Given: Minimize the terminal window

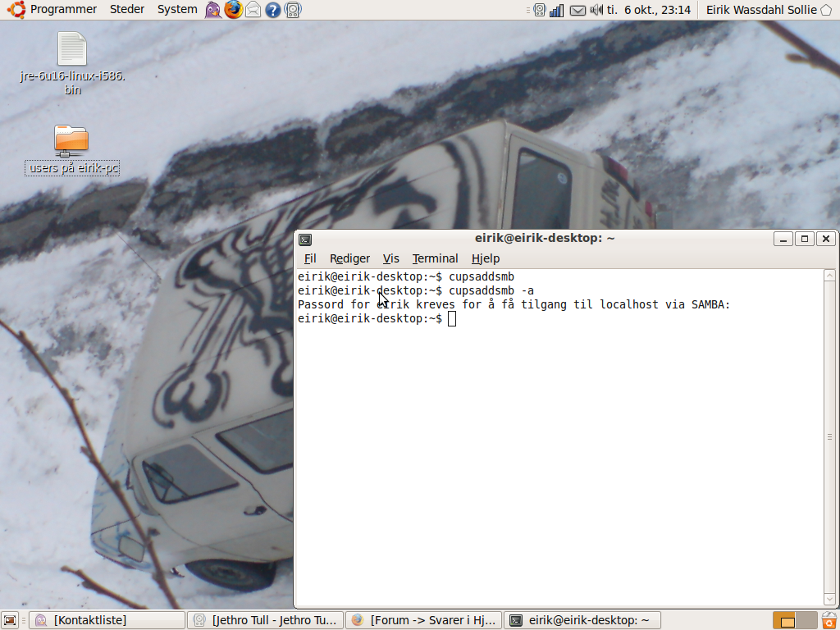Looking at the screenshot, I should [x=783, y=239].
